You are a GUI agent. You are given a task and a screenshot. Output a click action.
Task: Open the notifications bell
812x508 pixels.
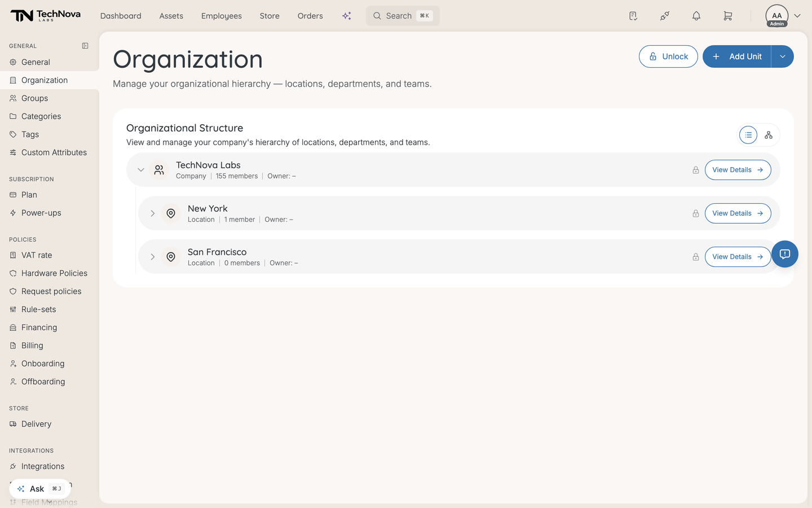pos(696,16)
